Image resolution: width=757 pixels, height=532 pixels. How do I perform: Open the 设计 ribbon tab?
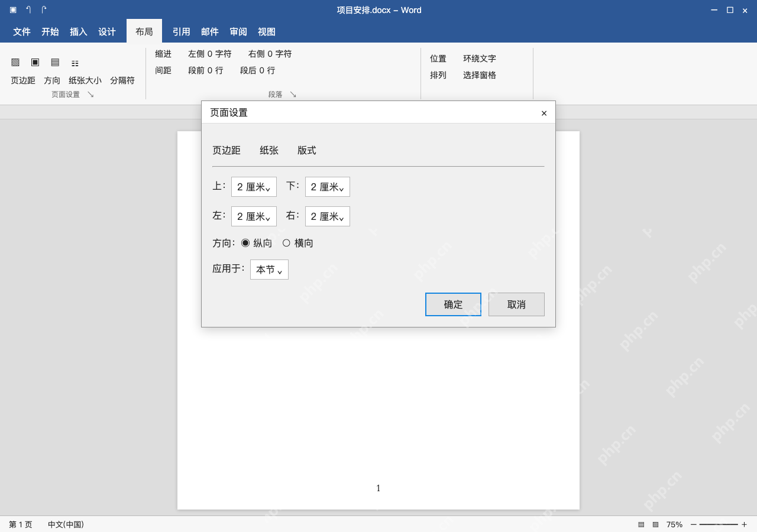(x=107, y=32)
